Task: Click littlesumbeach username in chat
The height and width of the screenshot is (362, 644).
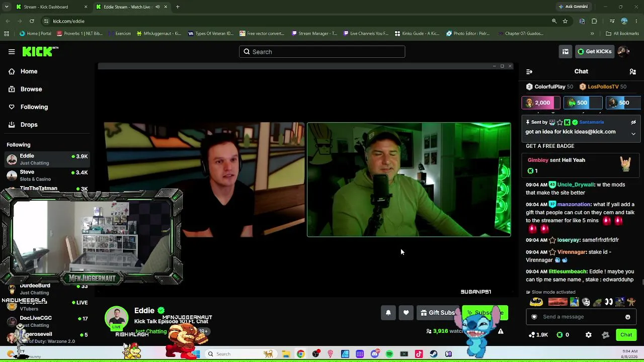Action: pyautogui.click(x=568, y=271)
